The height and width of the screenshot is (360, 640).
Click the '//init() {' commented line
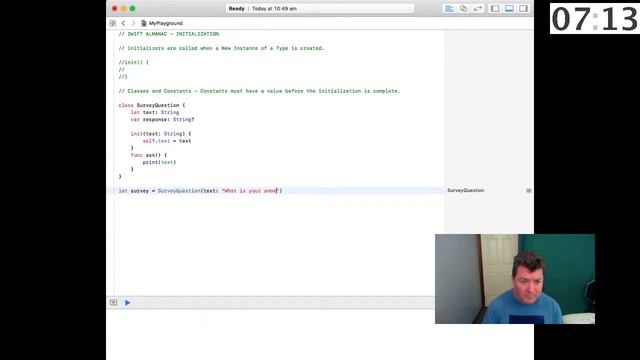(133, 62)
